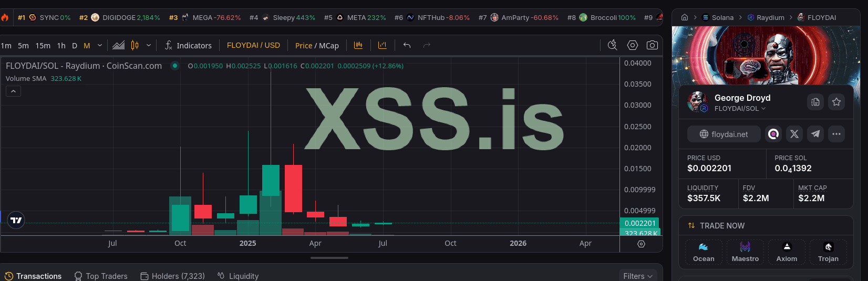The image size is (868, 281).
Task: Switch chart interval to 1m
Action: coord(6,46)
